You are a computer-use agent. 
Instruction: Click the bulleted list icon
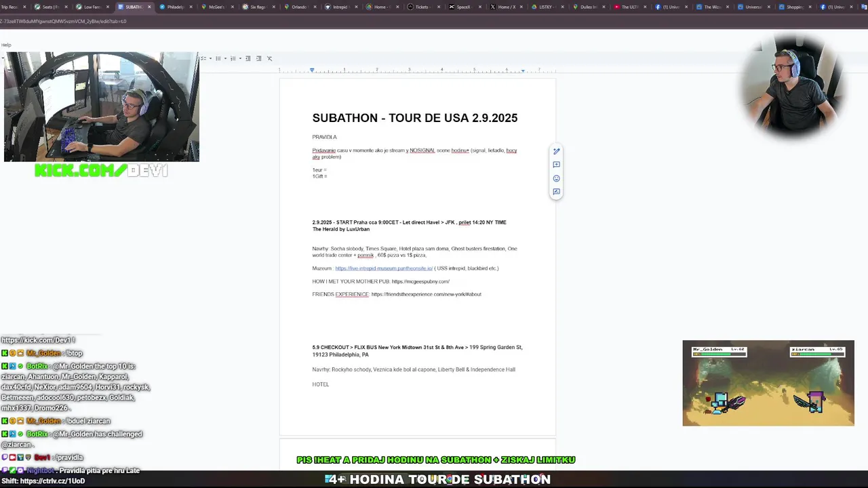pyautogui.click(x=218, y=58)
